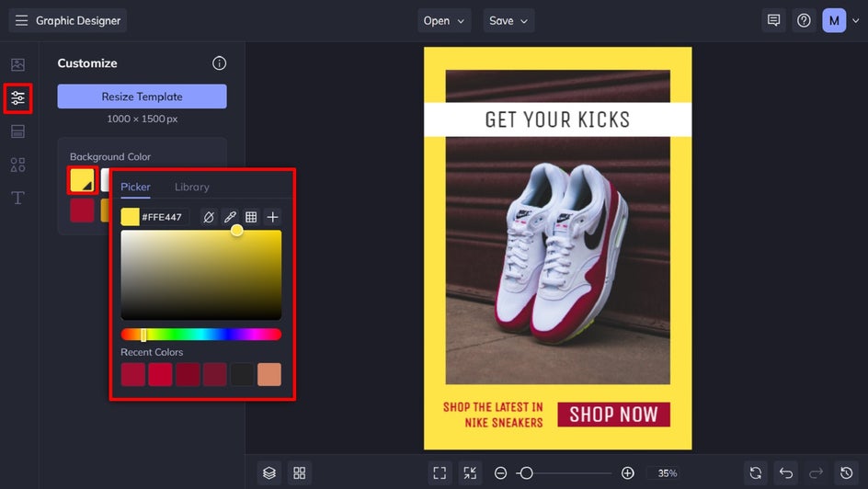Set no color with the slashed circle icon
This screenshot has width=868, height=489.
tap(209, 217)
